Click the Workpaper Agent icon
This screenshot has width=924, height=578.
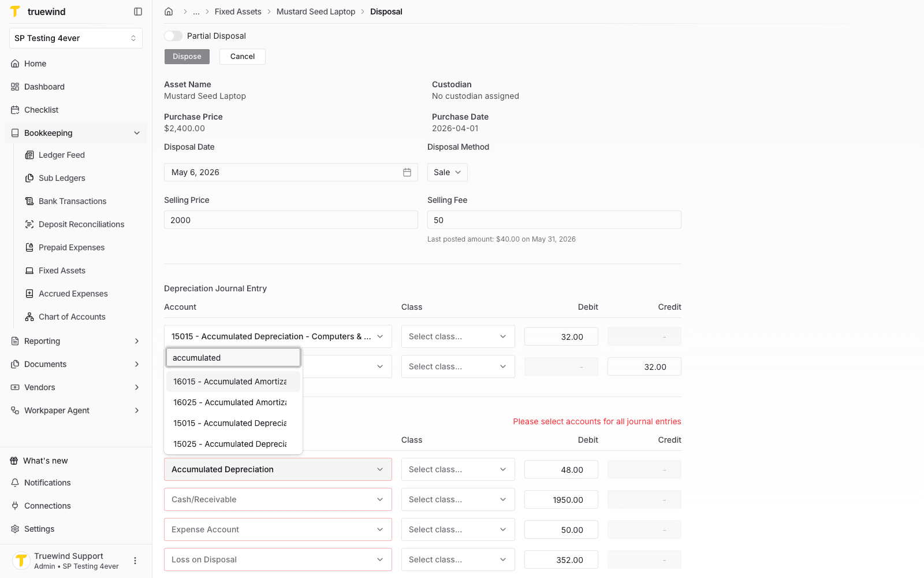coord(15,410)
